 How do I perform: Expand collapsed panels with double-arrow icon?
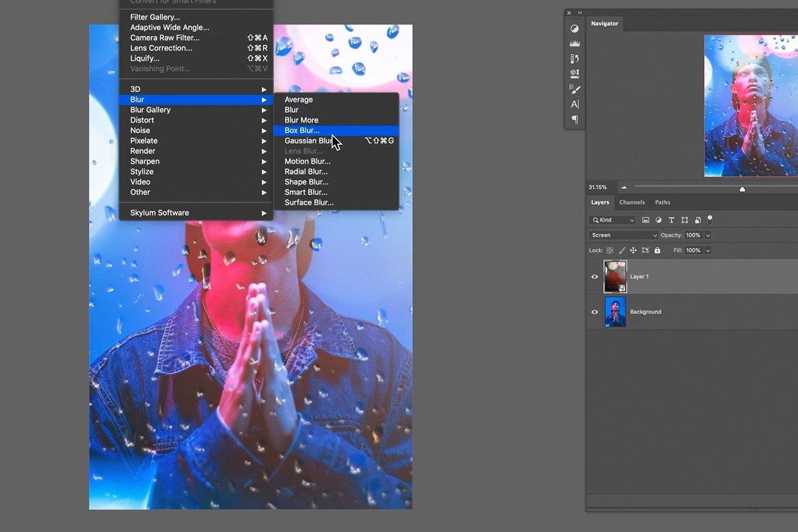point(579,13)
